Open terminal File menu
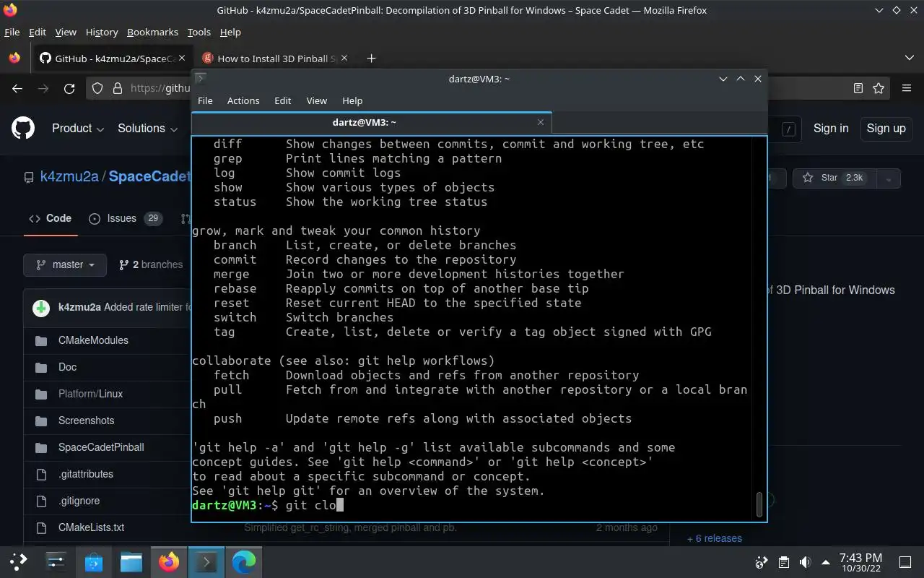 click(205, 101)
